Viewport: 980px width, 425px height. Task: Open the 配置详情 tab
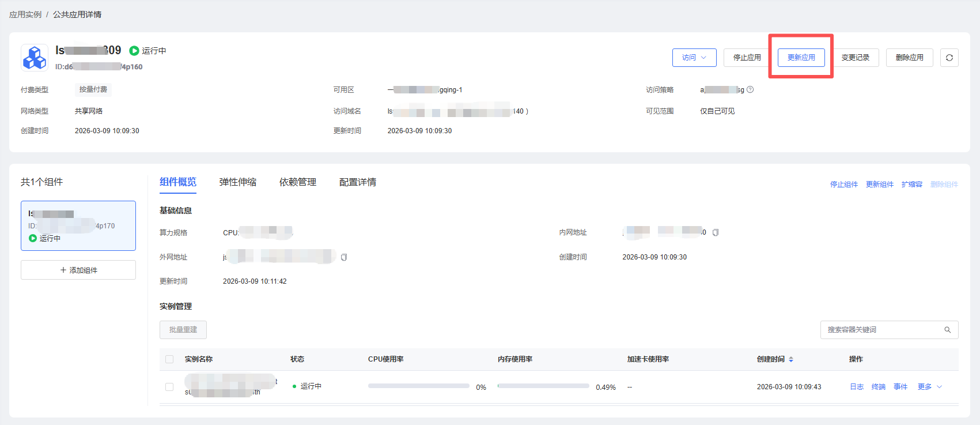click(357, 182)
